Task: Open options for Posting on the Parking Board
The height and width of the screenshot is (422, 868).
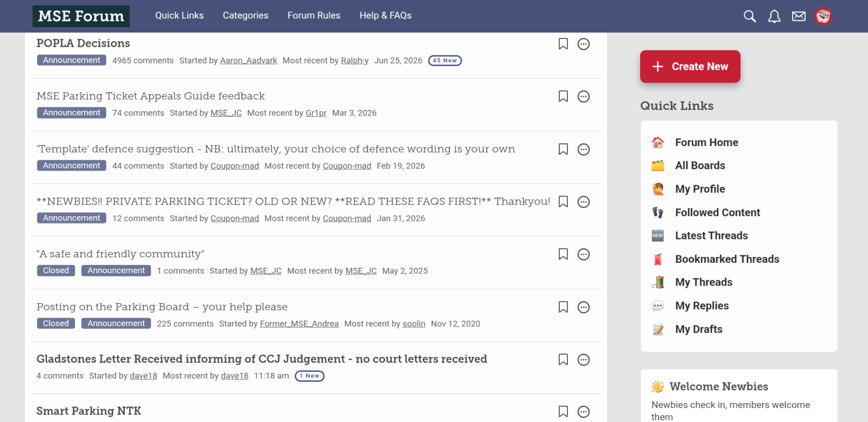Action: click(x=584, y=307)
